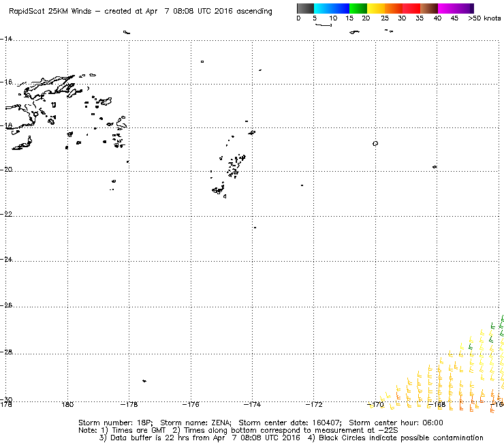Select the -18 latitude axis label
Viewport: 504px width, 443px height.
click(x=6, y=125)
